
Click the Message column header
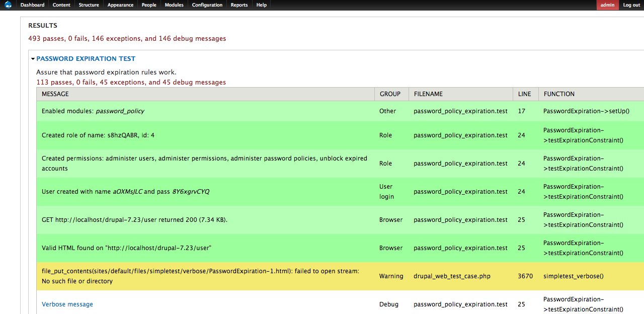coord(55,94)
